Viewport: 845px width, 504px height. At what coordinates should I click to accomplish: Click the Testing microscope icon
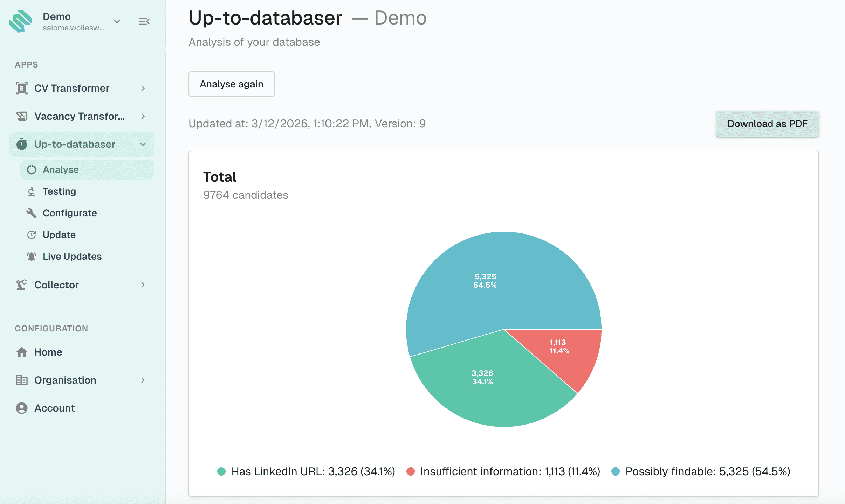(32, 191)
